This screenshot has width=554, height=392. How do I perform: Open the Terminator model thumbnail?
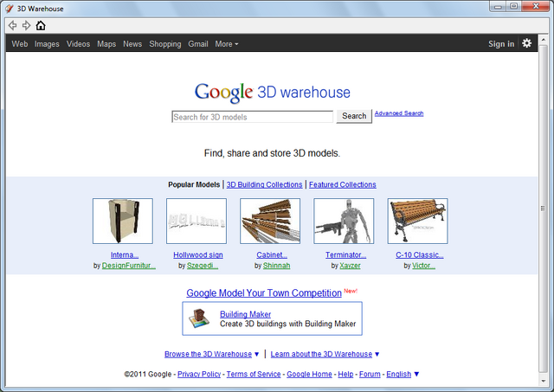pos(344,221)
